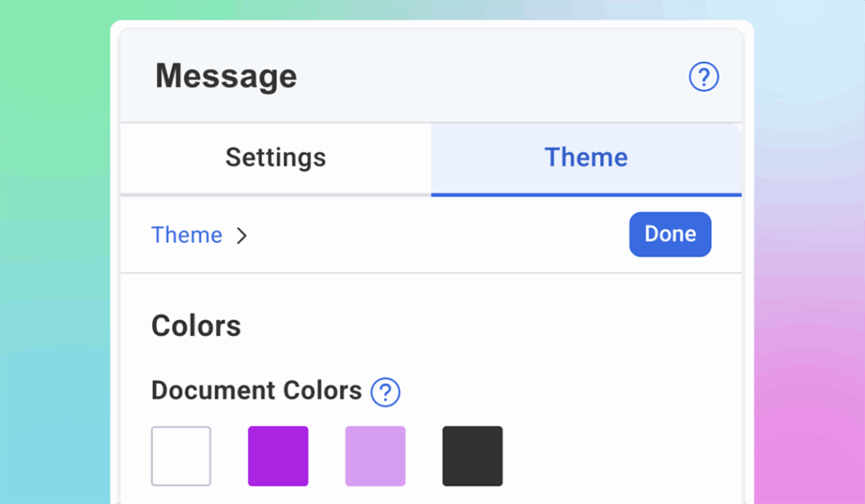
Task: Select the black document color swatch
Action: click(x=472, y=457)
